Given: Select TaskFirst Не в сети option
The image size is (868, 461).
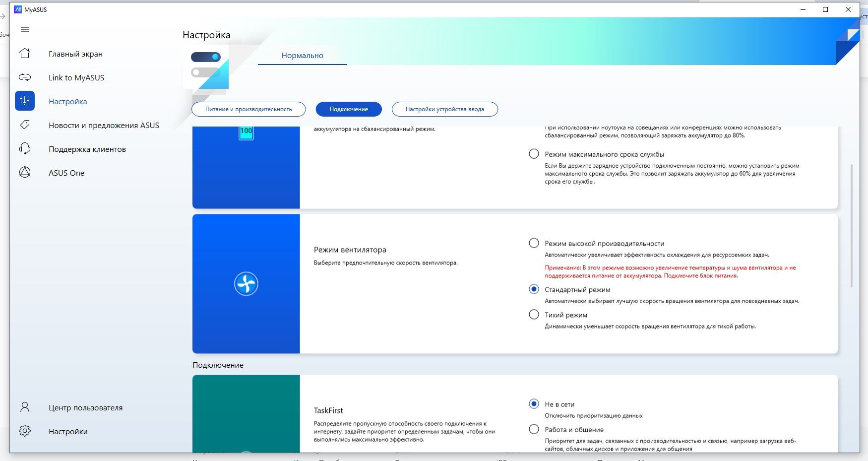Looking at the screenshot, I should point(534,404).
